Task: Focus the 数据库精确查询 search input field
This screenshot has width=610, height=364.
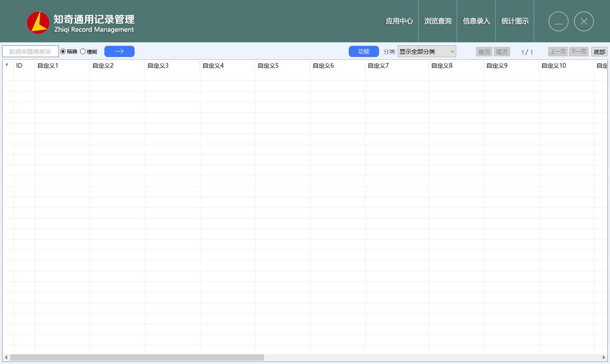Action: (x=30, y=52)
